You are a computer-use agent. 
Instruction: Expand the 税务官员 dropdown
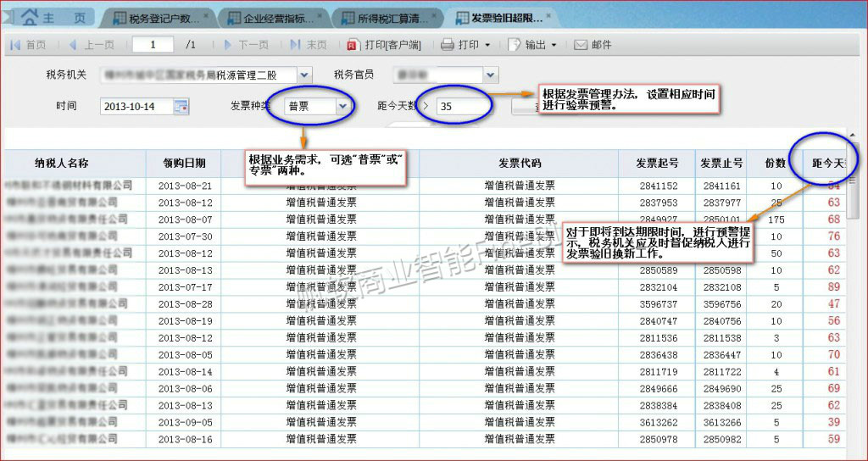click(491, 75)
